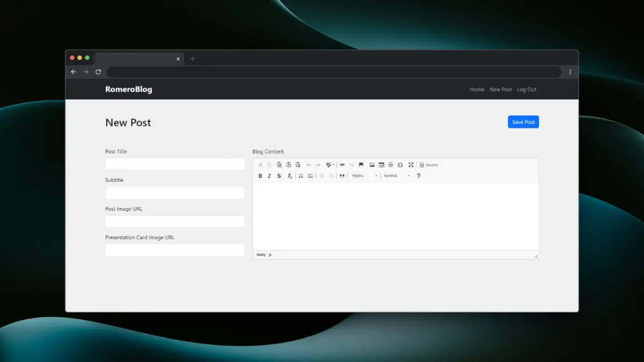
Task: Insert a link with the Link icon
Action: point(342,165)
